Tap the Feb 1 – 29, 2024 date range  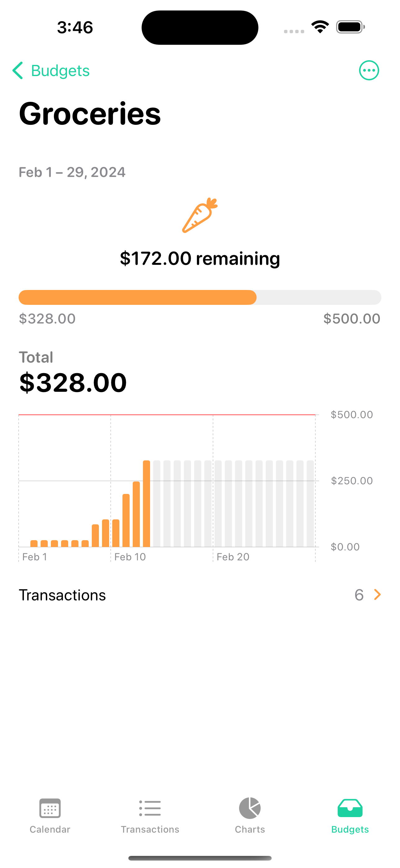72,172
